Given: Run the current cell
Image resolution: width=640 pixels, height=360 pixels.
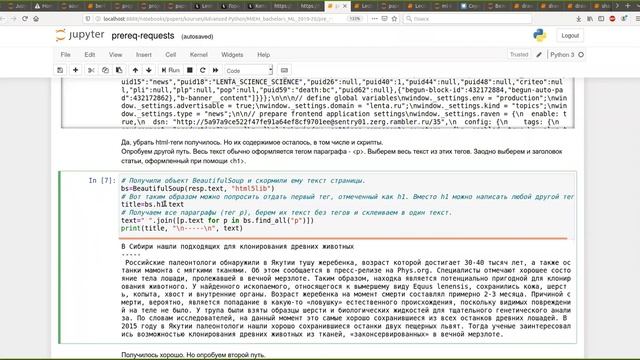Looking at the screenshot, I should click(x=171, y=70).
